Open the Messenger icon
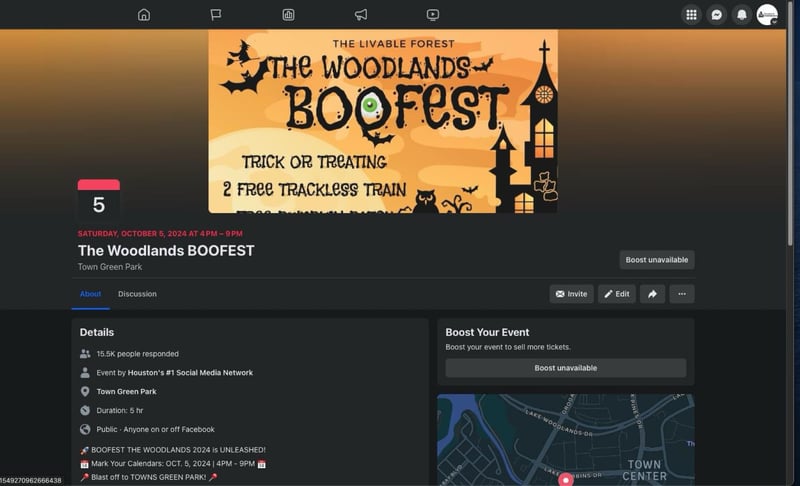Image resolution: width=800 pixels, height=486 pixels. coord(717,15)
